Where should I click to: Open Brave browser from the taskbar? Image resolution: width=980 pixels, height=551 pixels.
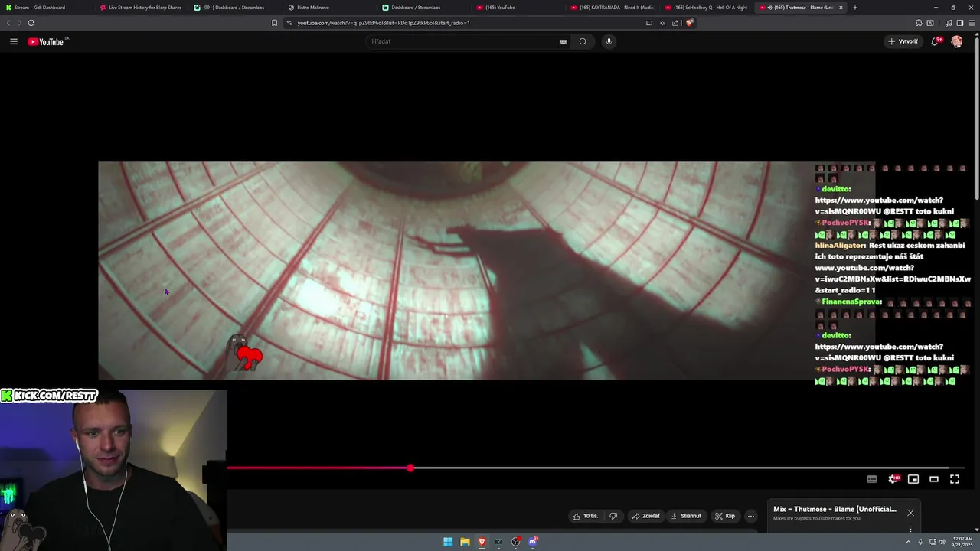[x=482, y=542]
